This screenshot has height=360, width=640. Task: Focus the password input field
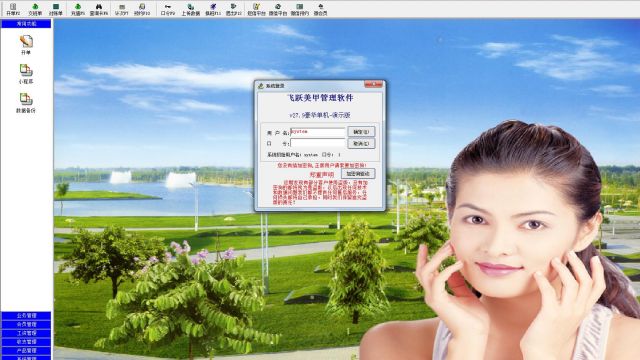[318, 143]
